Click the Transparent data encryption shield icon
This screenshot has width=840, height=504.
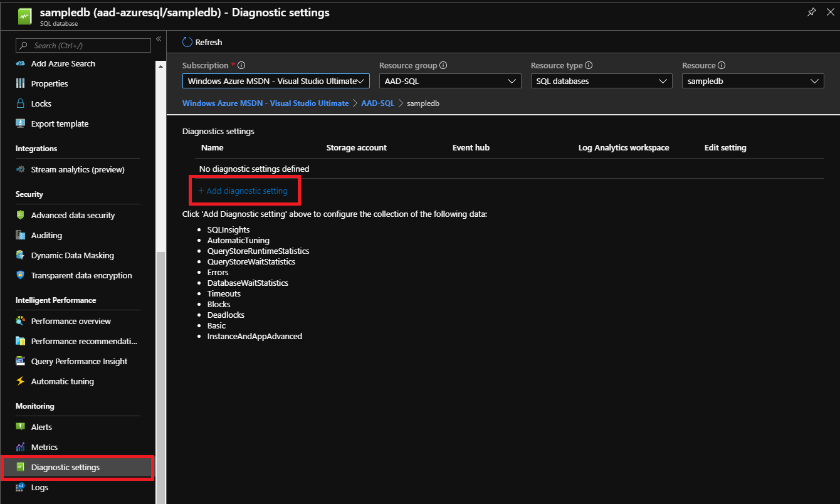pos(21,275)
